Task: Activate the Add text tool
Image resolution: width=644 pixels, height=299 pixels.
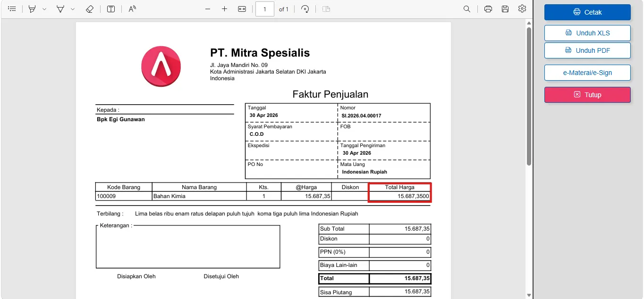Action: 111,9
